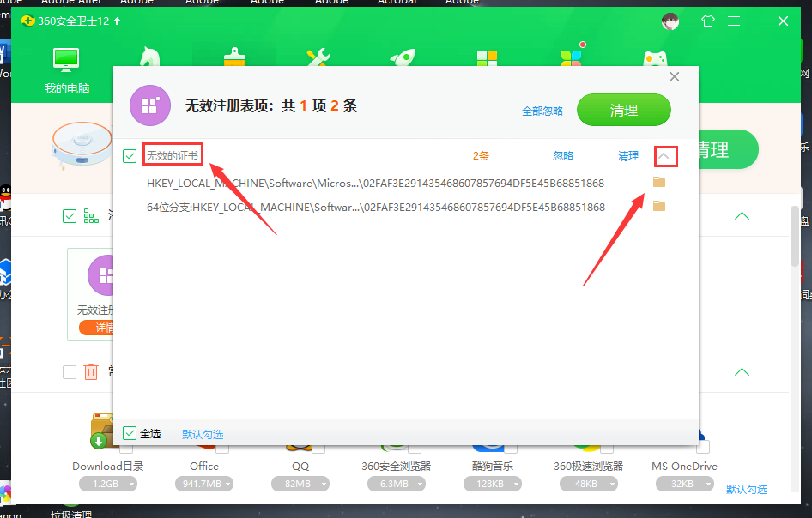Open the four-squares features tab
This screenshot has height=518, width=812.
(x=487, y=58)
